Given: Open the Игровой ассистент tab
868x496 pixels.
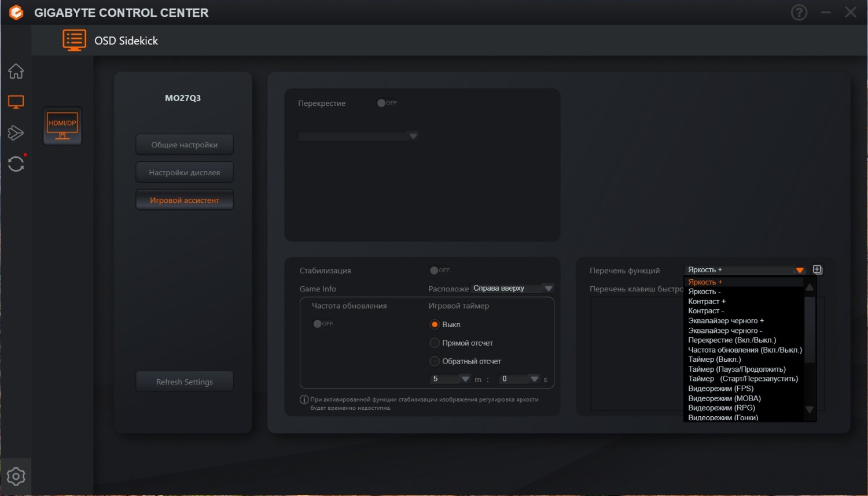Looking at the screenshot, I should [x=185, y=200].
